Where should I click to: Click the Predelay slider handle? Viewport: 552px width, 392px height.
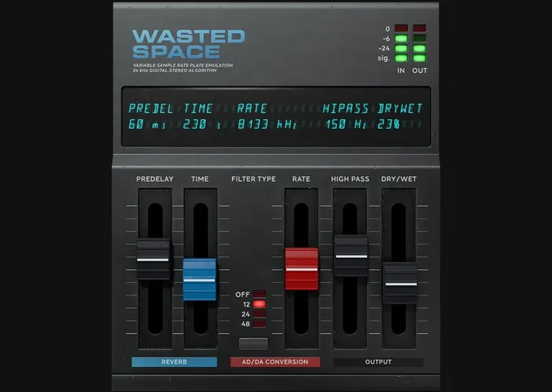tap(153, 260)
